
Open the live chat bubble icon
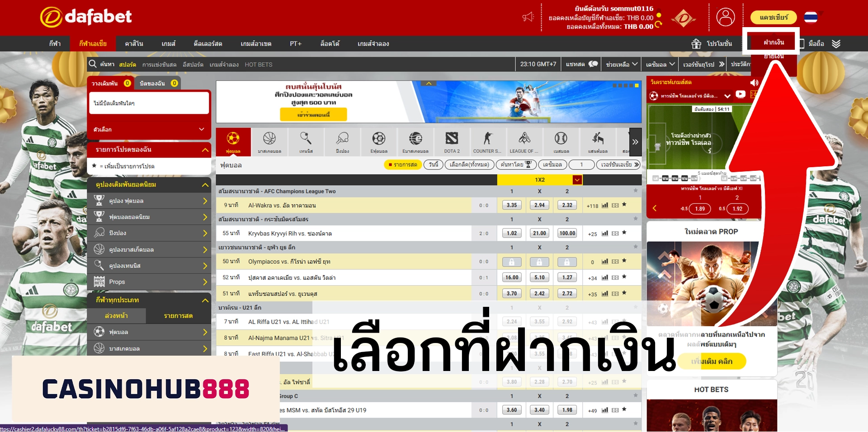593,64
